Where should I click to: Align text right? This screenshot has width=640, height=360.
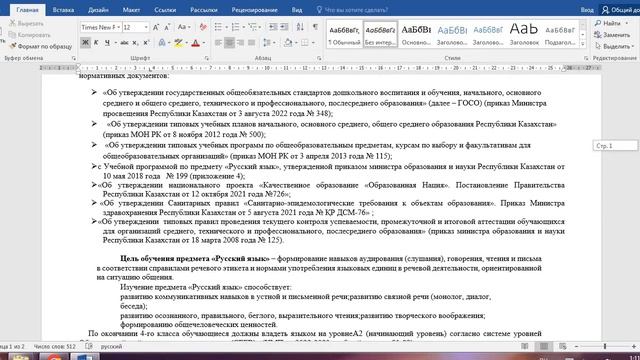(x=240, y=42)
